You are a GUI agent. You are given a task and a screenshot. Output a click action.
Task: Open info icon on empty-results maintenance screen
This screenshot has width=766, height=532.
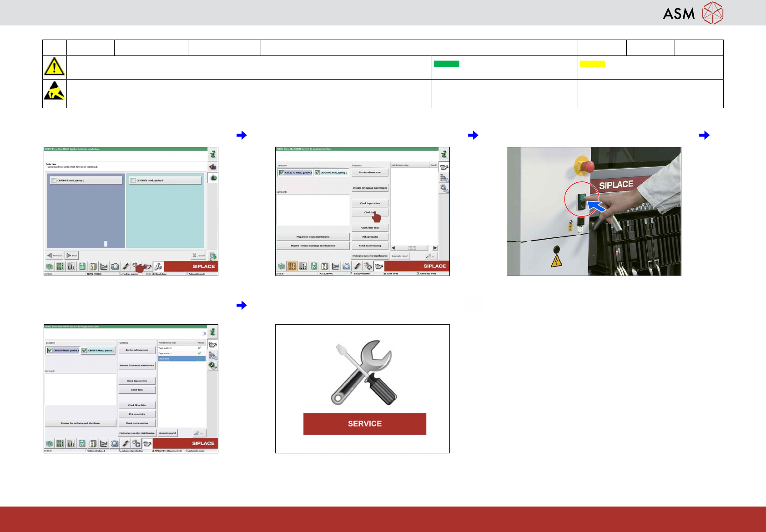(444, 155)
